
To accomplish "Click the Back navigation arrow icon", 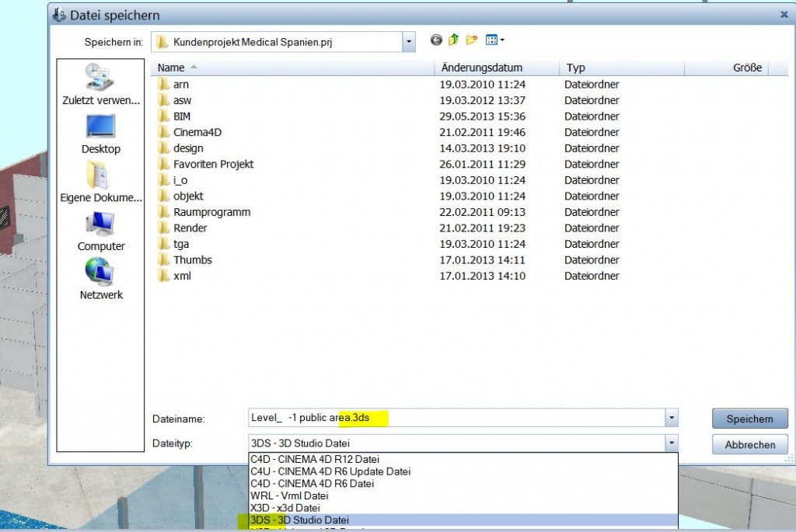I will coord(436,40).
